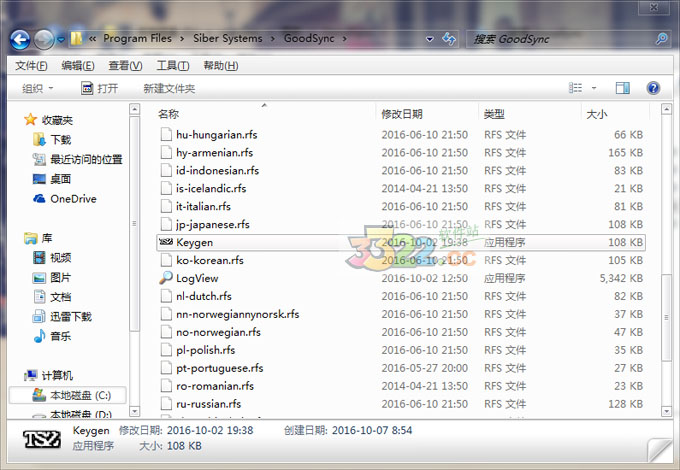Click the file list scroll up arrow
Viewport: 680px width, 470px height.
pos(667,109)
